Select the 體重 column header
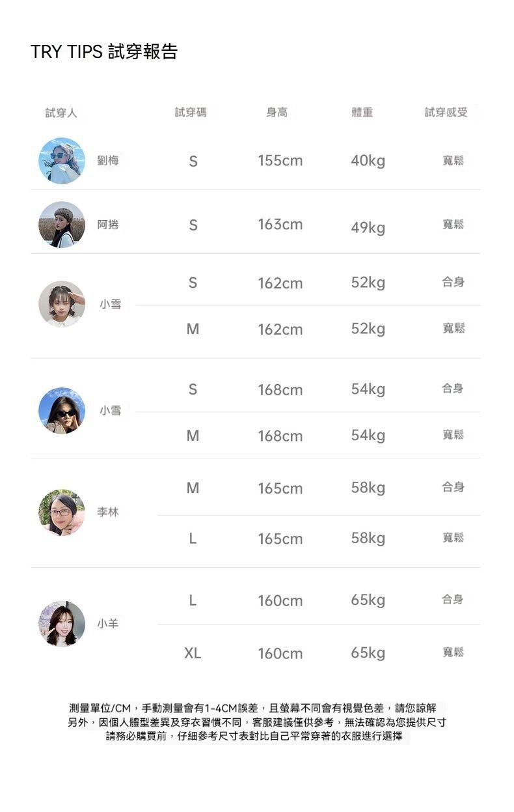The image size is (514, 812). coord(362,113)
